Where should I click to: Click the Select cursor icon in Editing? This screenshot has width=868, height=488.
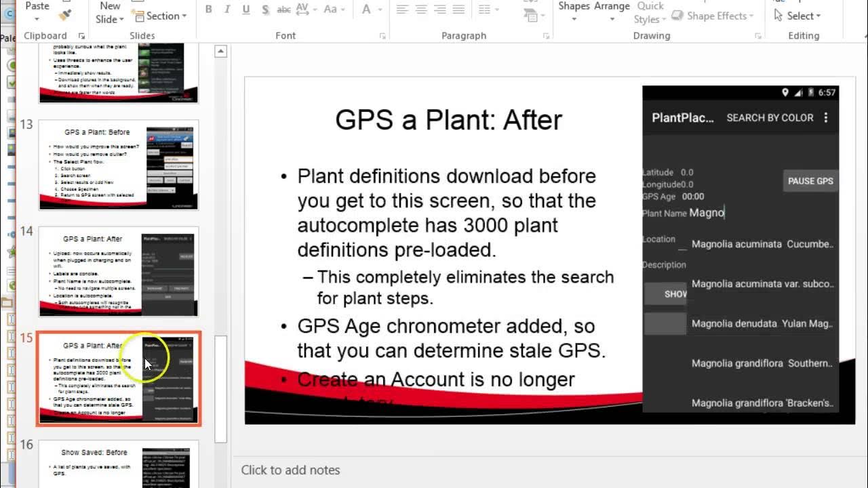pos(778,15)
